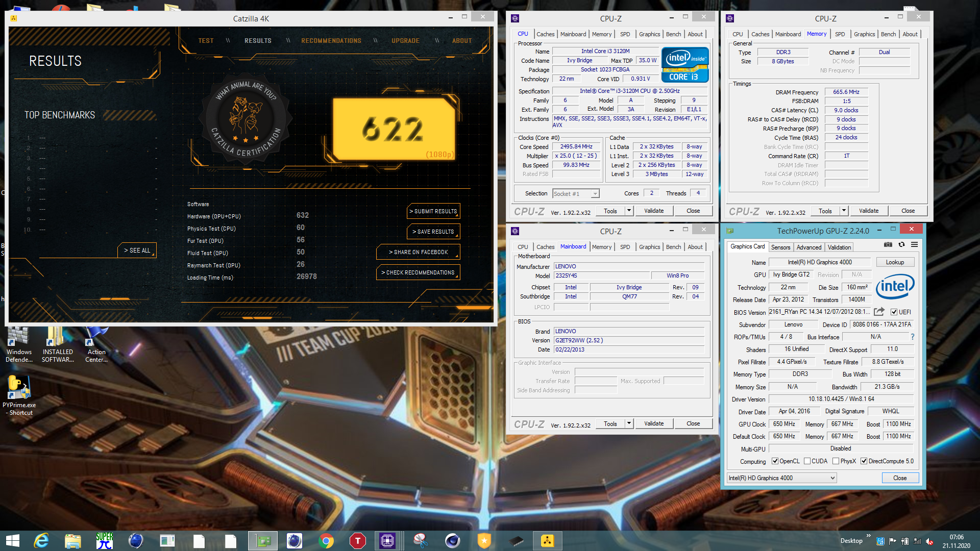This screenshot has width=980, height=551.
Task: Click SUBMIT RESULTS in Catzilla
Action: pos(433,211)
